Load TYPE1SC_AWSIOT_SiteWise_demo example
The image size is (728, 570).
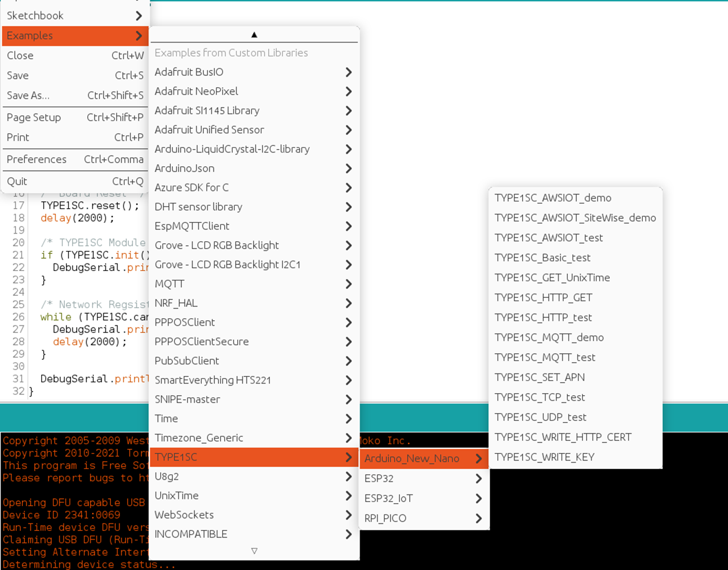pyautogui.click(x=575, y=218)
